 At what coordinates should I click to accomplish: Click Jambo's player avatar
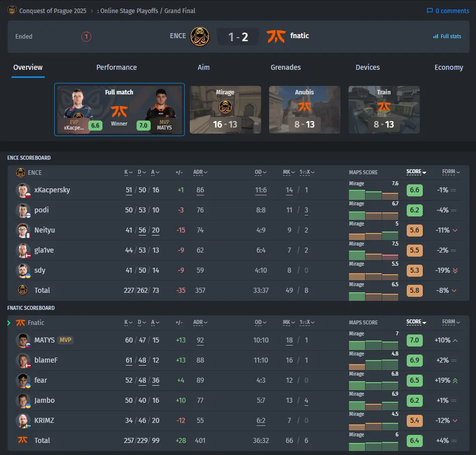coord(23,400)
